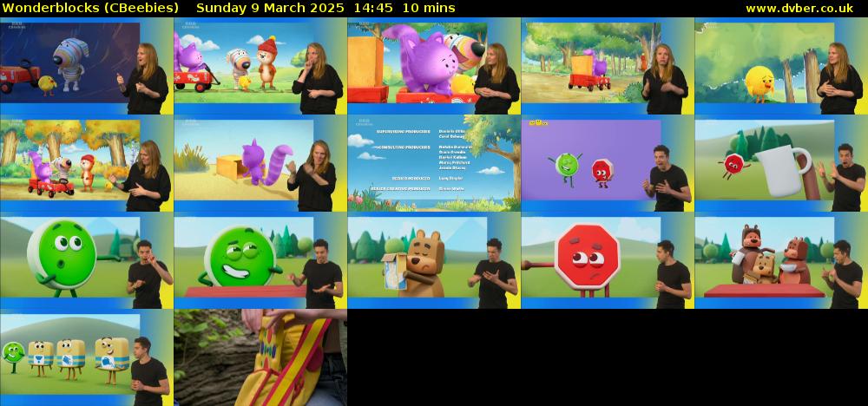Select thumbnail with autumn trees and wagon
The height and width of the screenshot is (406, 868).
[87, 163]
